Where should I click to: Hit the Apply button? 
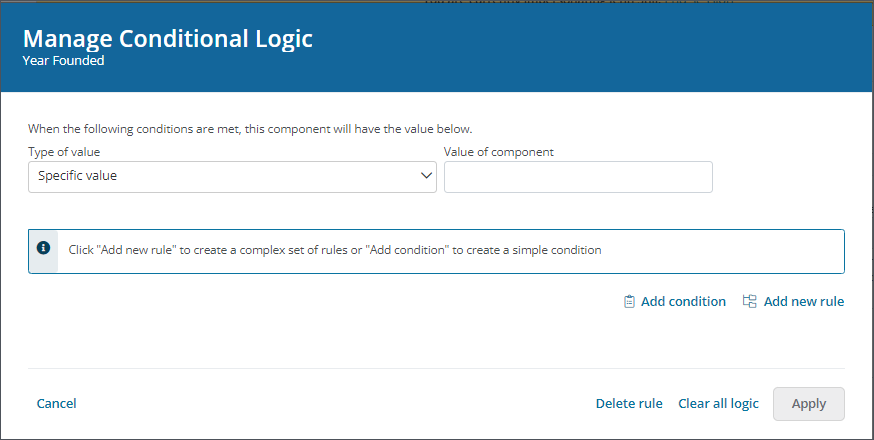(x=808, y=404)
